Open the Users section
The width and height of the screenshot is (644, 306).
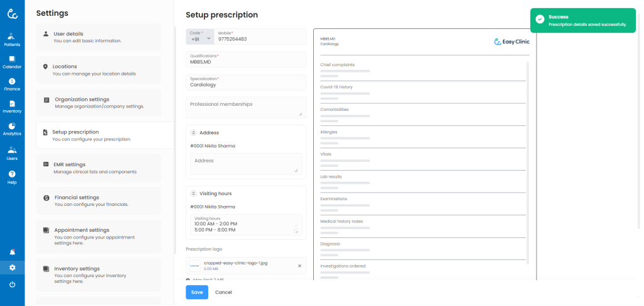pyautogui.click(x=12, y=153)
